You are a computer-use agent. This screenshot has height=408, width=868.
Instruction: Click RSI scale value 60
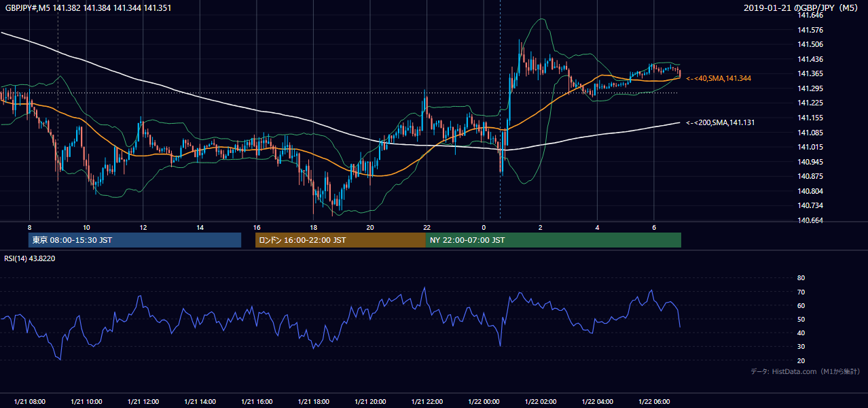(801, 305)
